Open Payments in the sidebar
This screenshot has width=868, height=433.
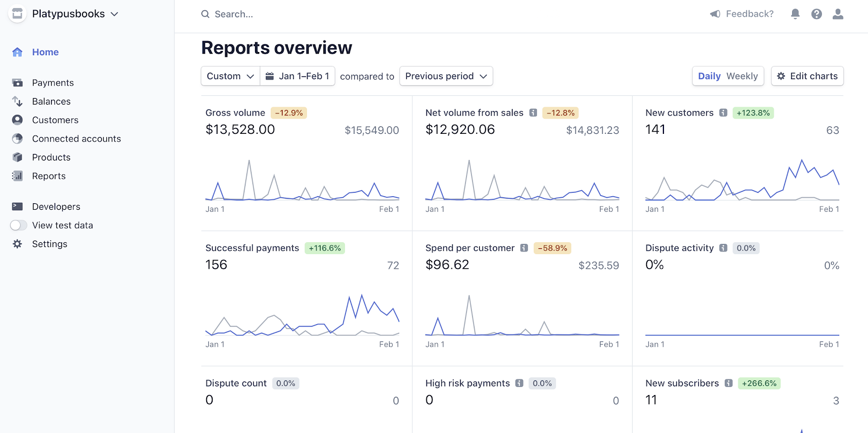coord(53,83)
